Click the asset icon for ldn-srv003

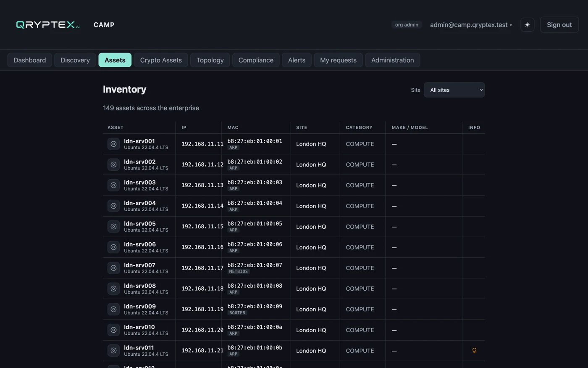113,185
